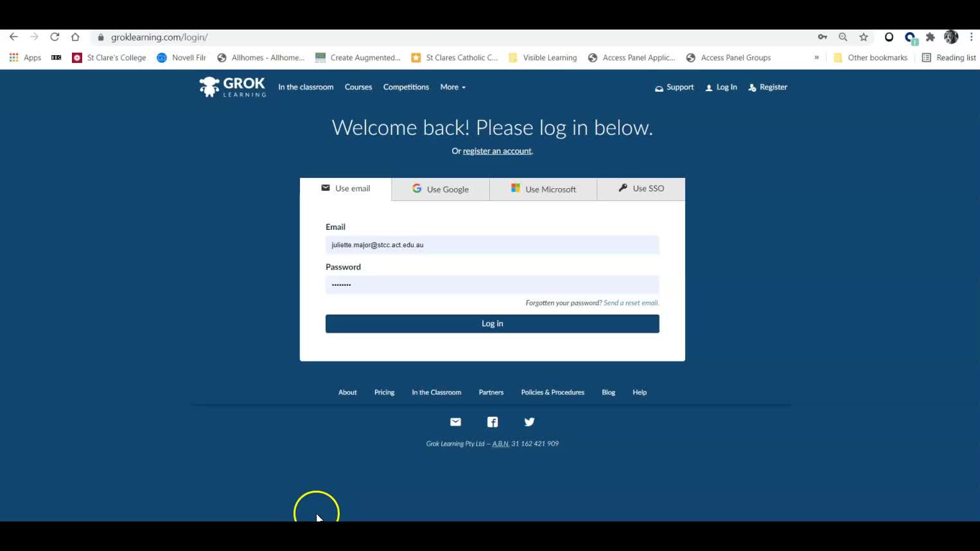The image size is (980, 551).
Task: Follow the register an account link
Action: tap(497, 150)
